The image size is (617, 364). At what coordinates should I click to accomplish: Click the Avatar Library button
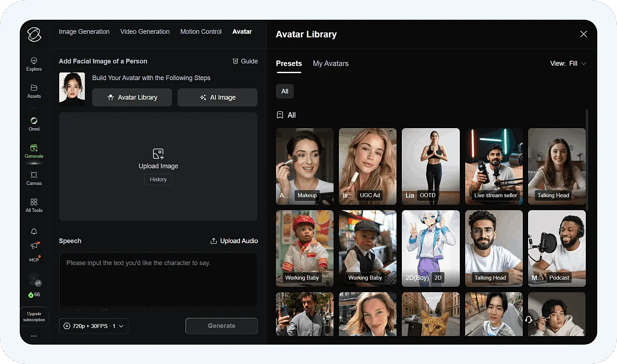click(132, 97)
